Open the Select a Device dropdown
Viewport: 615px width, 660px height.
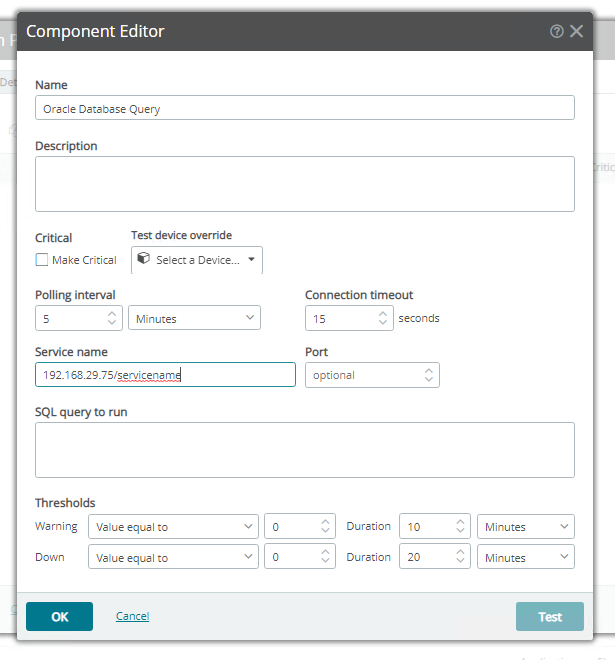(197, 260)
